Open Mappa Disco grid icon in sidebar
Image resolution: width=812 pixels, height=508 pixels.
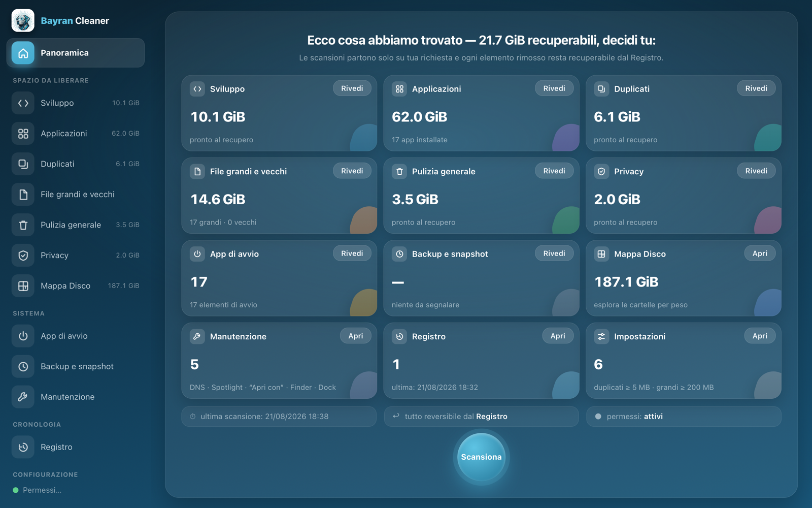[23, 286]
